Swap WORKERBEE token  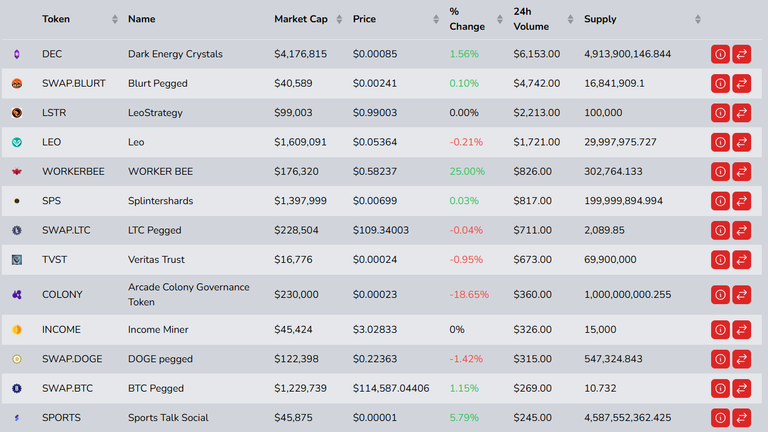[x=742, y=171]
